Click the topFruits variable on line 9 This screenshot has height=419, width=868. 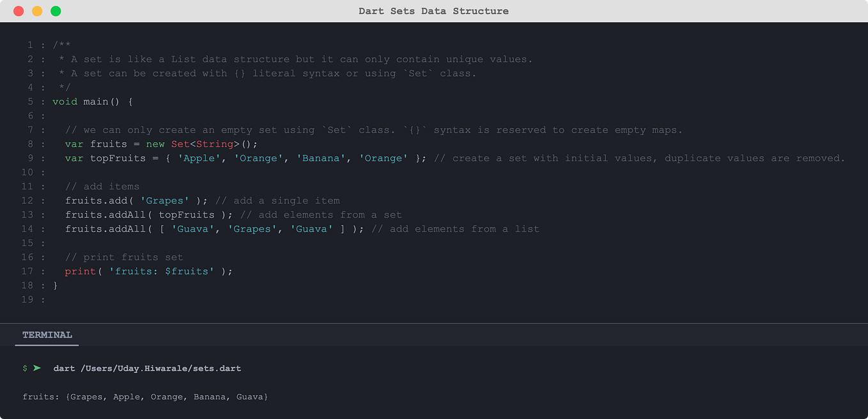[117, 158]
